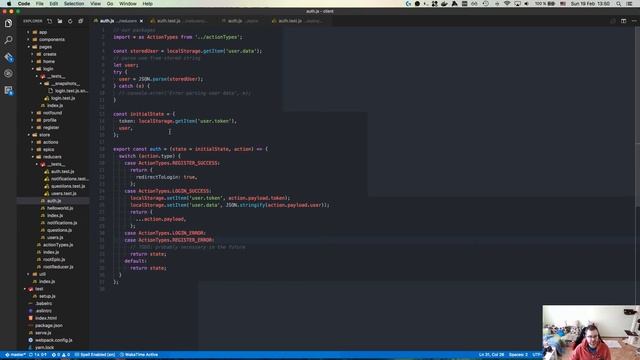Click the master git branch status item
This screenshot has height=360, width=640.
pos(16,355)
